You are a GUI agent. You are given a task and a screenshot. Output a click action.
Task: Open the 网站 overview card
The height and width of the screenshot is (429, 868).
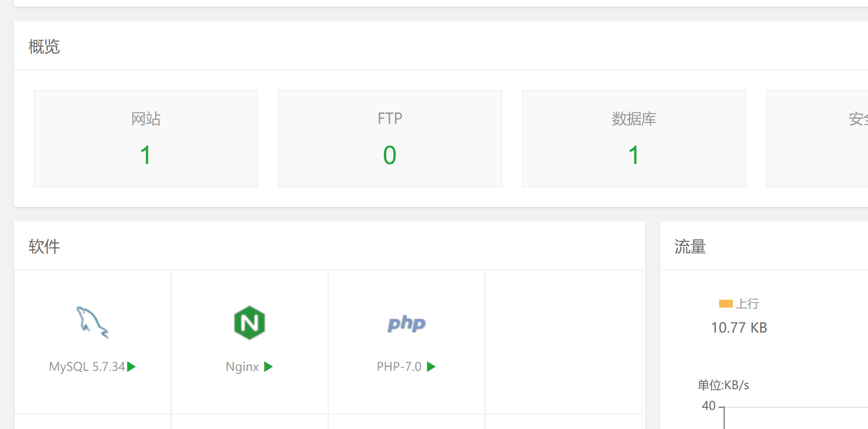tap(146, 139)
